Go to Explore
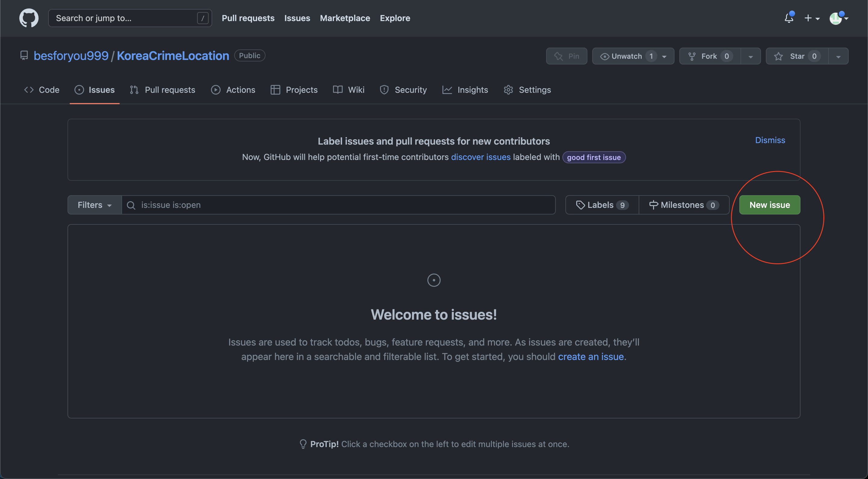 (395, 18)
